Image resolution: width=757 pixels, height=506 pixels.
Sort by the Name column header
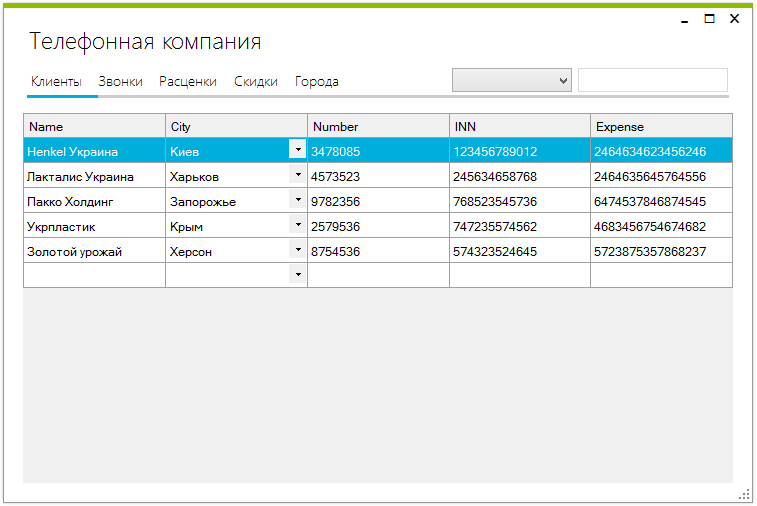click(x=95, y=126)
